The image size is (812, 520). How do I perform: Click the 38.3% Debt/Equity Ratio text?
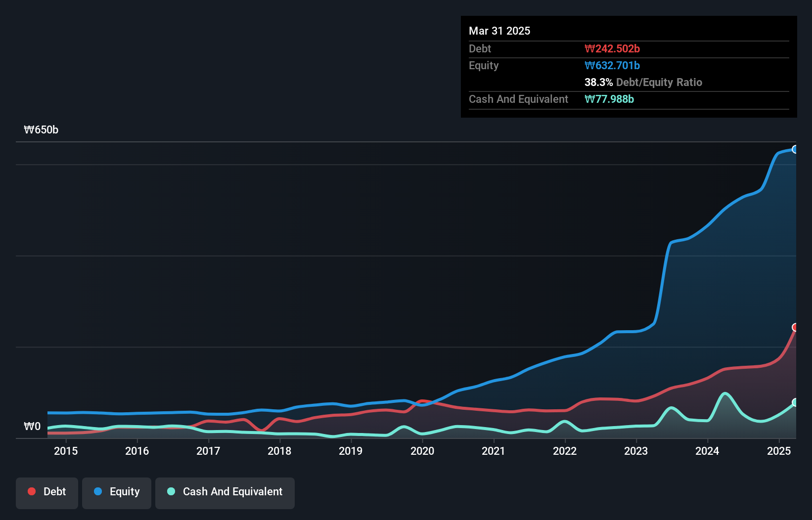pyautogui.click(x=643, y=82)
